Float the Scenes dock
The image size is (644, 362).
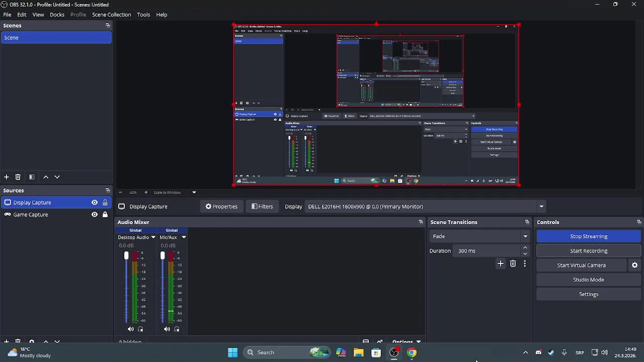click(108, 26)
